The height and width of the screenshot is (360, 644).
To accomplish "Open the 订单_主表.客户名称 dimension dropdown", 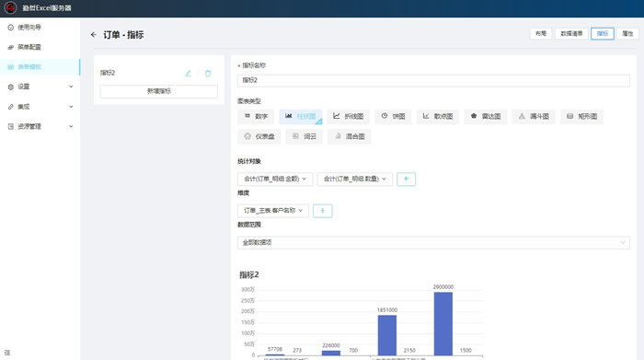I will click(x=273, y=211).
